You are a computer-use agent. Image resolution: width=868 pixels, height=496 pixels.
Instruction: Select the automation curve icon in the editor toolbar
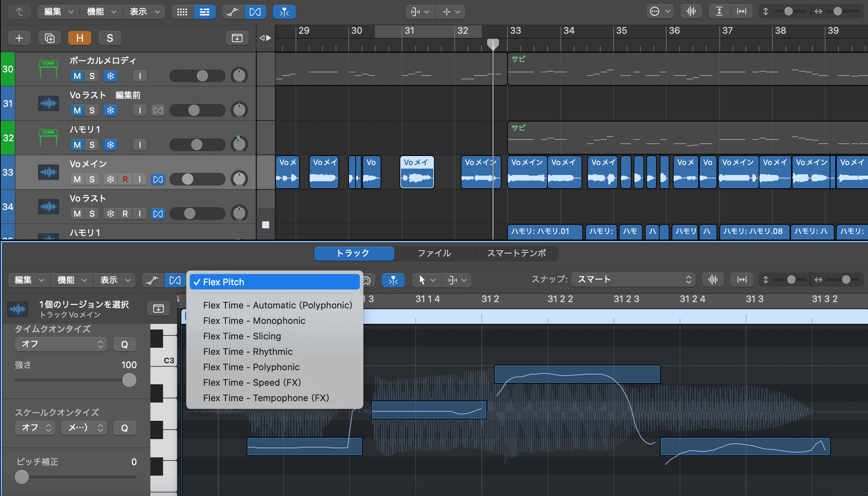(x=153, y=280)
